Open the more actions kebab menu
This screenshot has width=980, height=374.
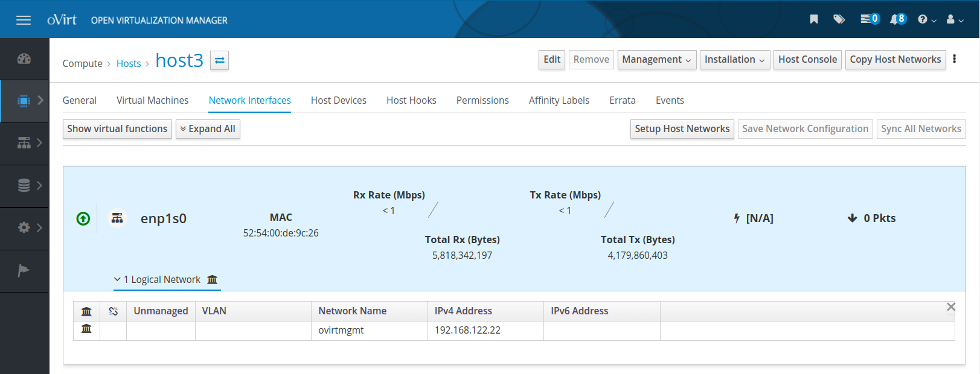click(954, 59)
